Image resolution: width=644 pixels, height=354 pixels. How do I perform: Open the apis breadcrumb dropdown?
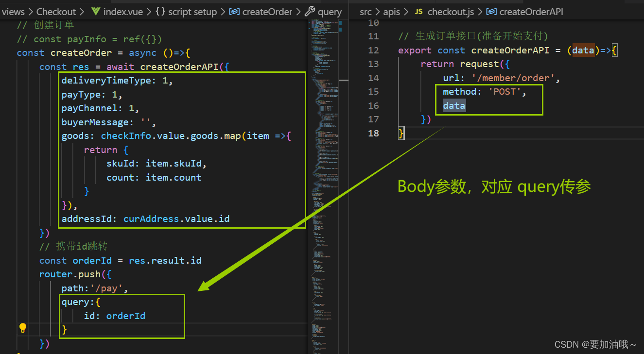pos(392,12)
